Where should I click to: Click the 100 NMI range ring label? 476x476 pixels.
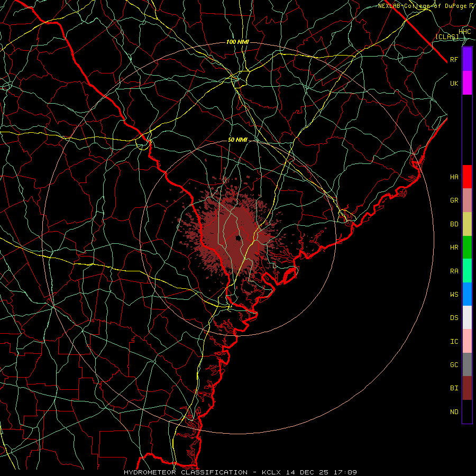click(x=237, y=42)
